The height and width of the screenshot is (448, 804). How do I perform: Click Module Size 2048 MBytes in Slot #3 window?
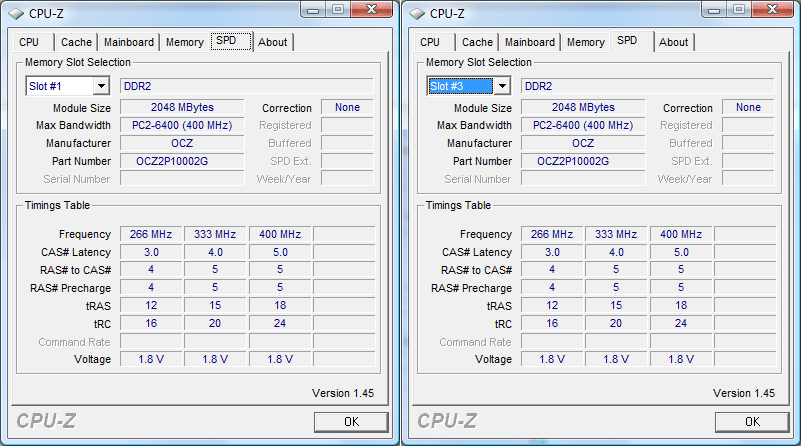point(583,108)
